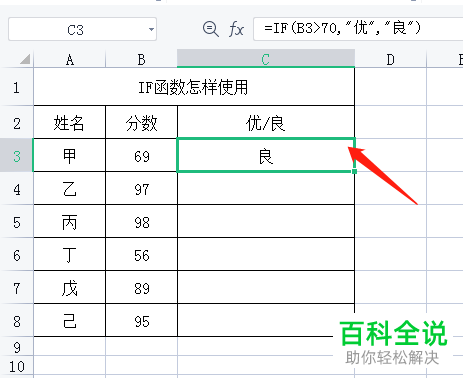Click the 姓名 header cell
The width and height of the screenshot is (463, 378).
pos(70,122)
